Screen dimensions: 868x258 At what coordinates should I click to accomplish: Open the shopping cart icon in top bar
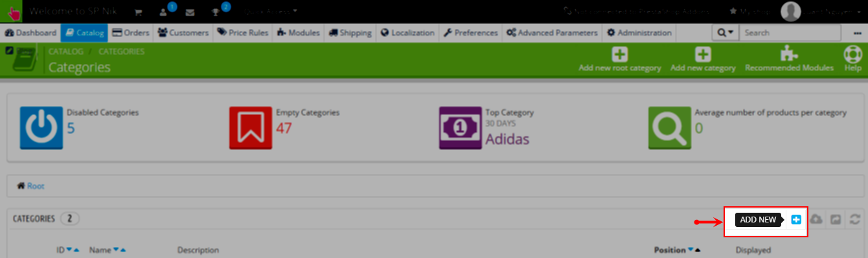pos(139,12)
